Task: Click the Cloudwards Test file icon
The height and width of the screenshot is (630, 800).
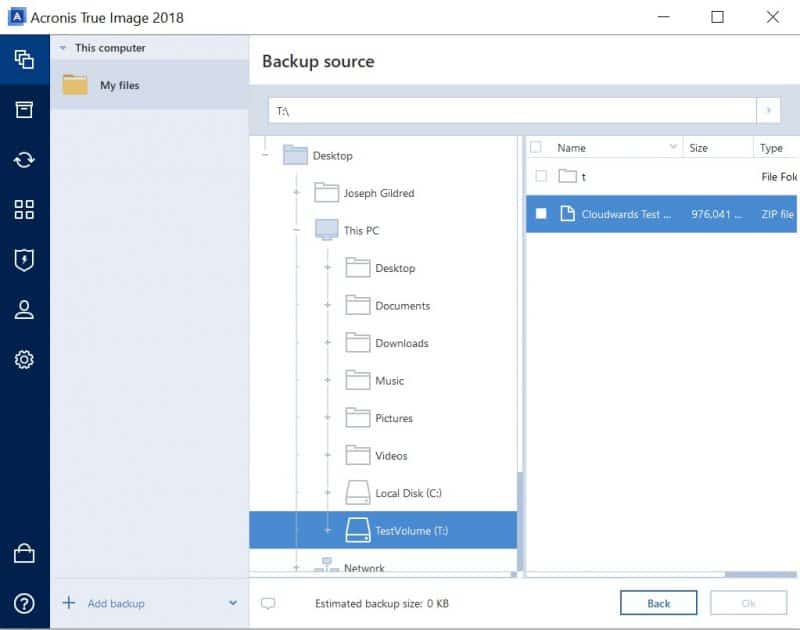Action: (x=567, y=214)
